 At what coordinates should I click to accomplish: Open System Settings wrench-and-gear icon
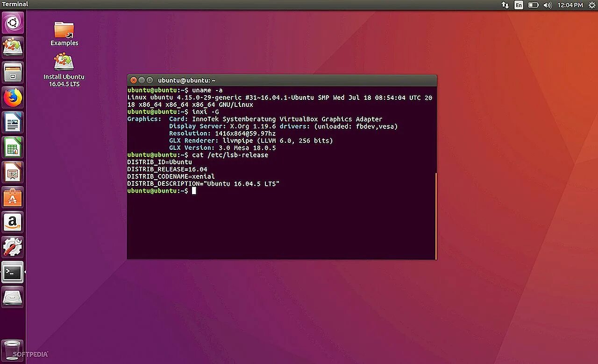coord(13,247)
